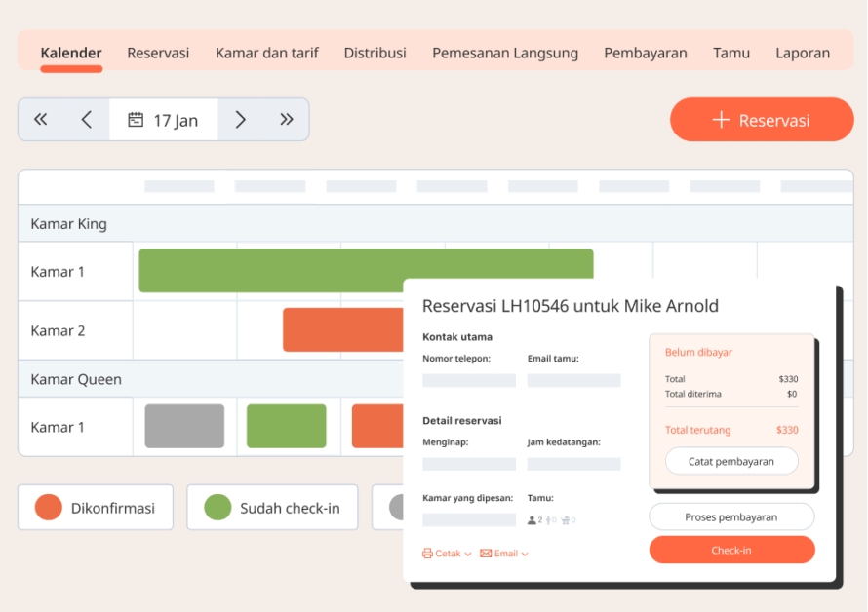
Task: Go to previous day using single left arrow
Action: tap(87, 119)
